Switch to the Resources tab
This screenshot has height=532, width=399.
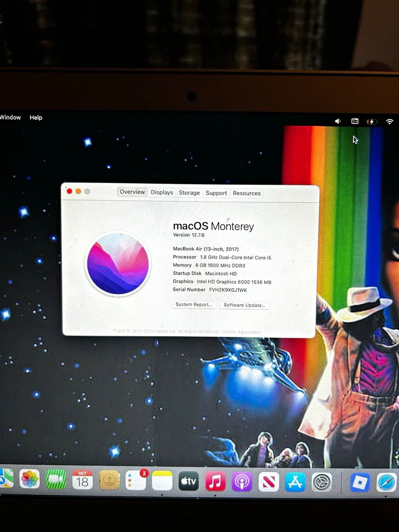tap(247, 193)
